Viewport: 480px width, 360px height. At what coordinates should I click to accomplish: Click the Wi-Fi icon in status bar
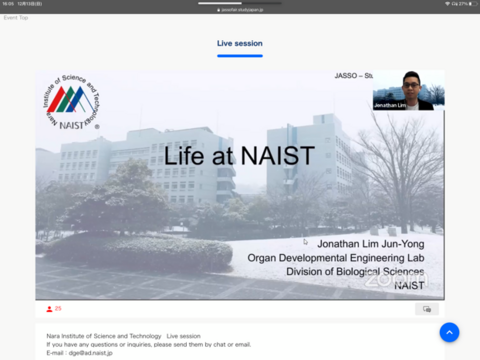447,4
